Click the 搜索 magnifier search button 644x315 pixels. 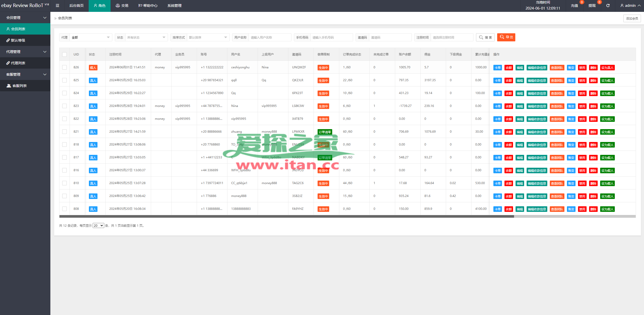485,37
